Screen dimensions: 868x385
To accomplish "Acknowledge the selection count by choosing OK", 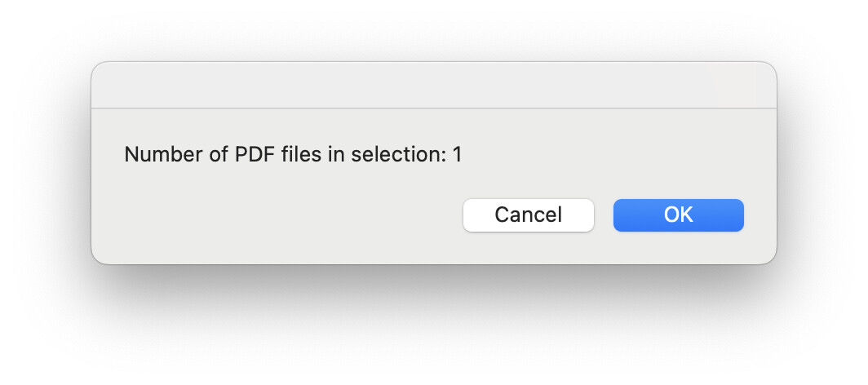I will pyautogui.click(x=678, y=215).
